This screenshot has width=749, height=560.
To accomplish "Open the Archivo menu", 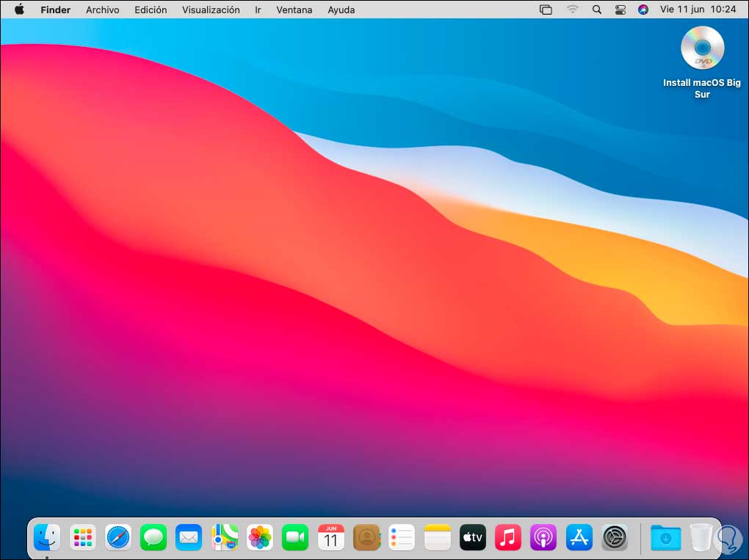I will point(102,10).
